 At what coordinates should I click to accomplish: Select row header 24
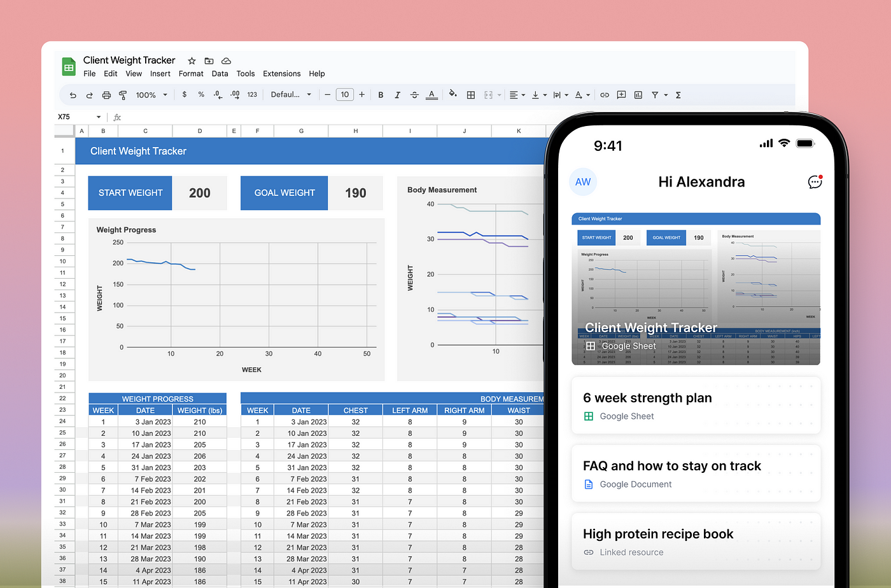[x=63, y=421]
